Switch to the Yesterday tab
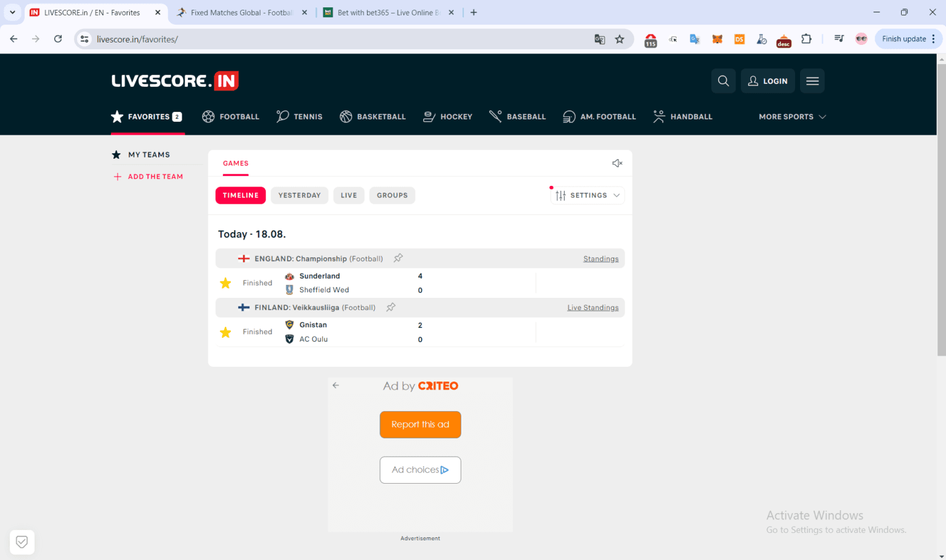Viewport: 946px width, 560px height. pyautogui.click(x=299, y=195)
